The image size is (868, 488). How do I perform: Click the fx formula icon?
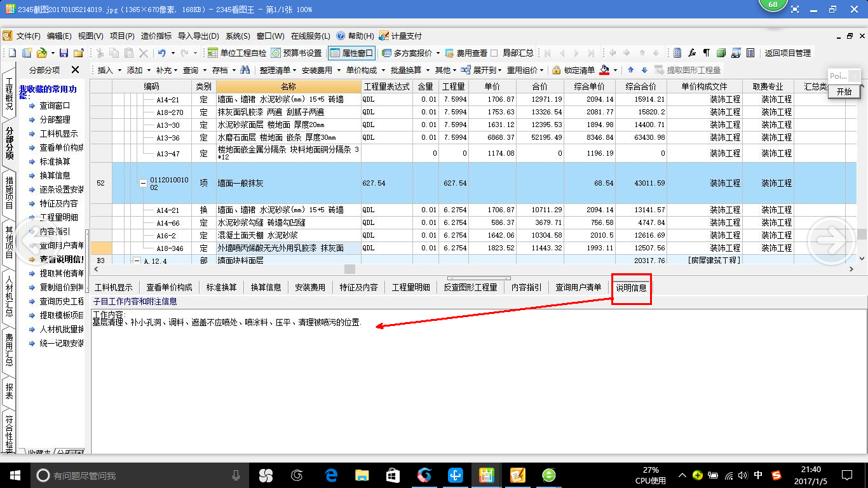(692, 53)
